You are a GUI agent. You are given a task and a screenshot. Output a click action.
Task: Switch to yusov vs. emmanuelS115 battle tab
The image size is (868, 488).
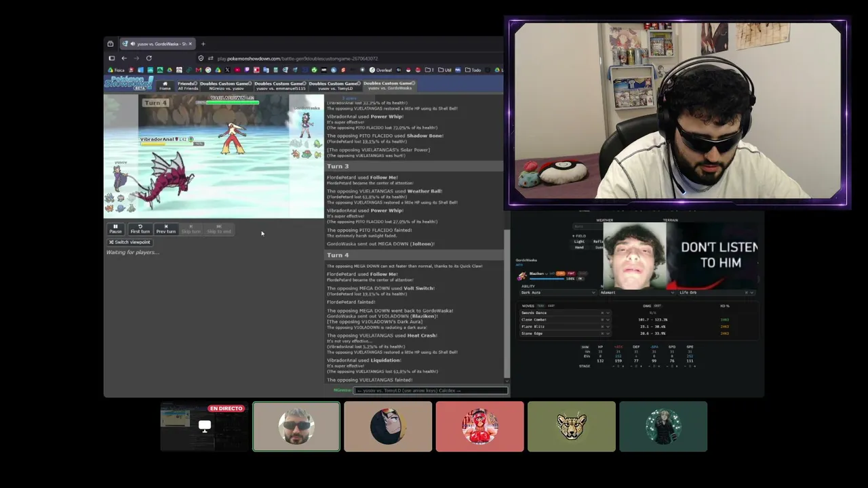[x=279, y=86]
